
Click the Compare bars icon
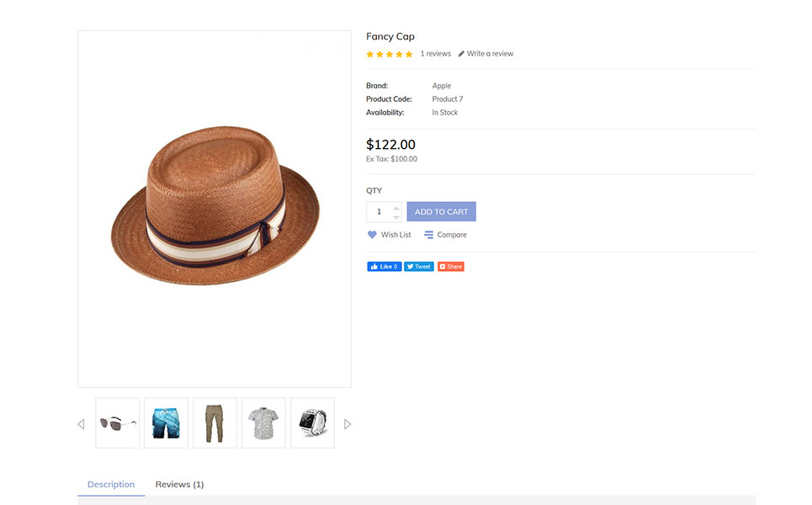tap(429, 235)
